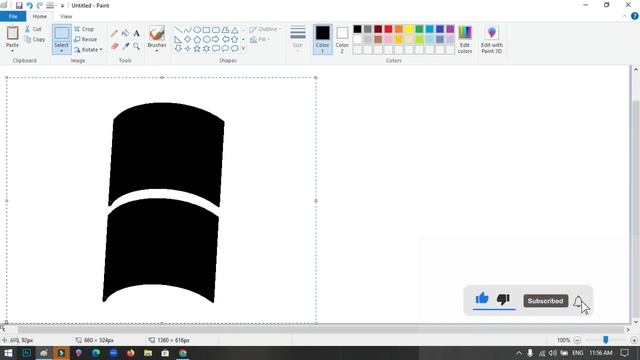Choose the Five-point star shape
Screen dimensions: 640x360
tap(197, 49)
